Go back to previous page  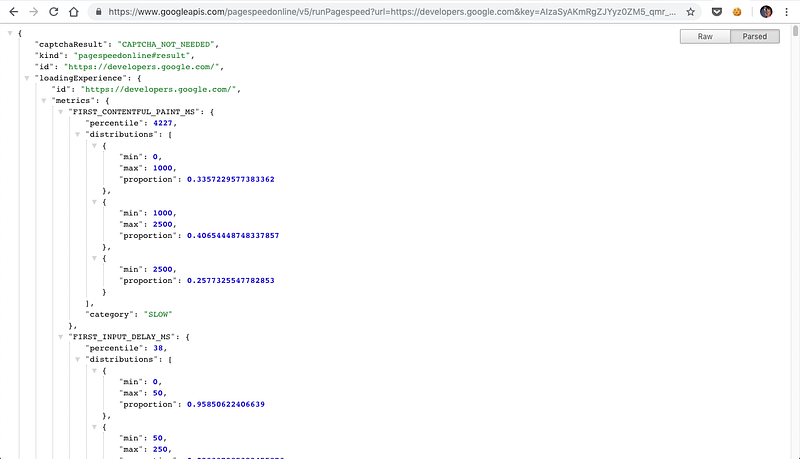(x=14, y=12)
